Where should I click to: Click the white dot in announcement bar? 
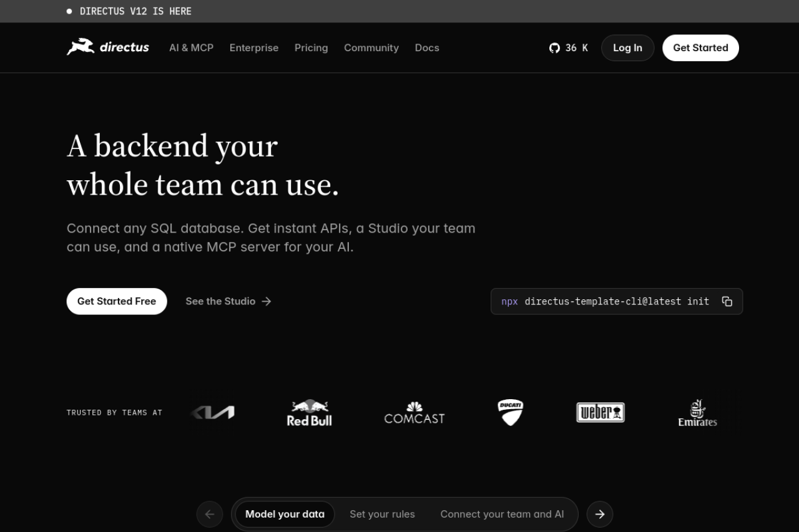69,11
